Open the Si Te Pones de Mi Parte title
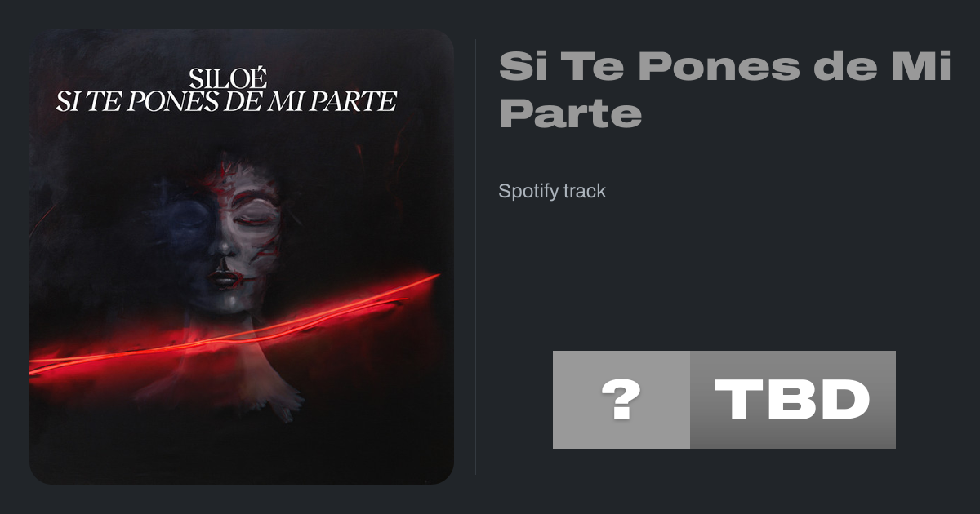980x514 pixels. (x=725, y=90)
